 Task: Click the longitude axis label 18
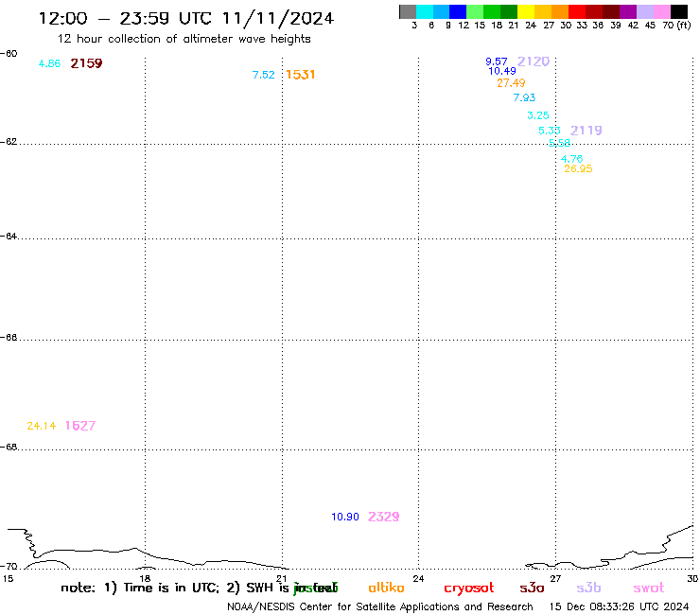pos(145,579)
